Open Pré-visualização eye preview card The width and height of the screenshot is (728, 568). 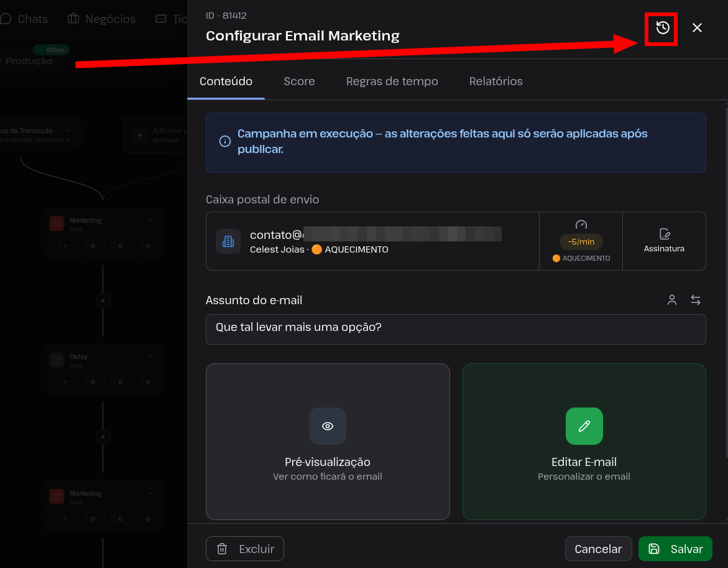328,442
